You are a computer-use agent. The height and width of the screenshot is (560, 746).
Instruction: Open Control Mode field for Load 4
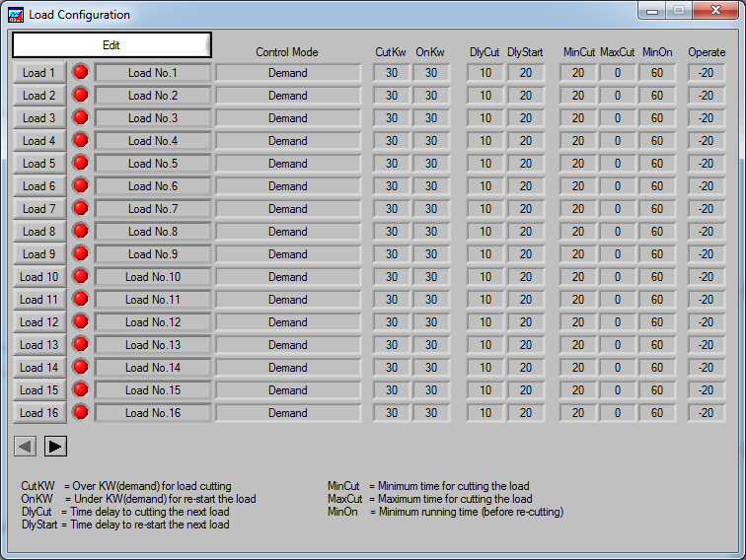(x=288, y=141)
